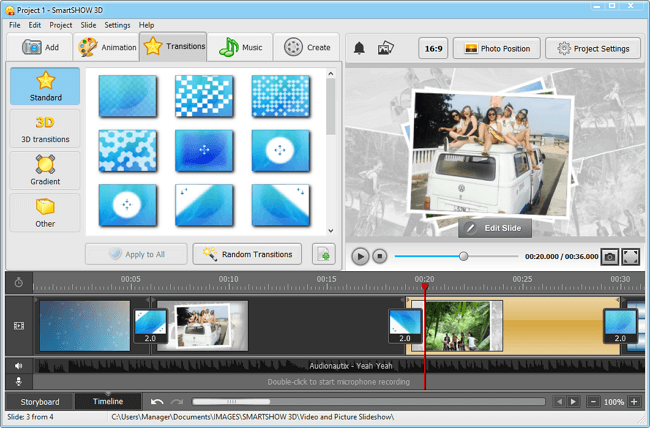Select the diamond dots transition thumbnail
This screenshot has height=428, width=650.
281,96
